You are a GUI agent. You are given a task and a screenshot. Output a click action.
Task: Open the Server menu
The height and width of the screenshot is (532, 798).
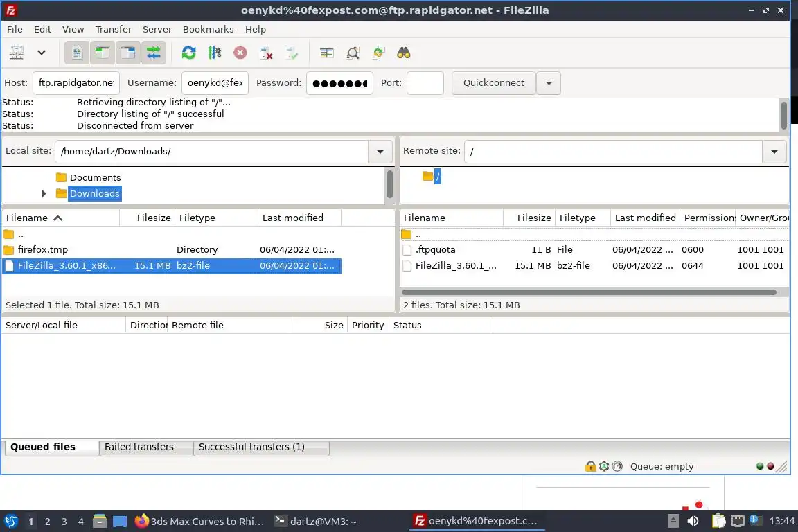(x=157, y=30)
